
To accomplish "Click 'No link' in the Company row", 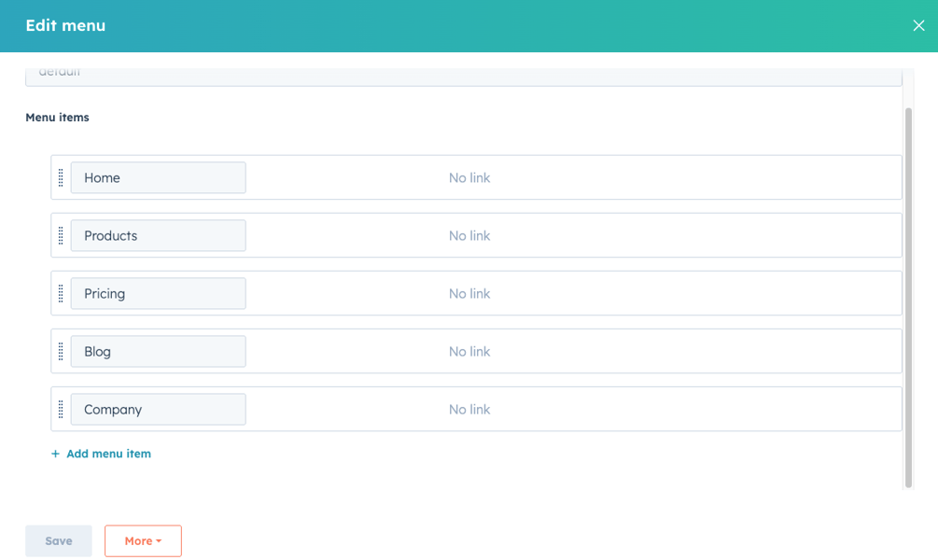I will tap(469, 409).
